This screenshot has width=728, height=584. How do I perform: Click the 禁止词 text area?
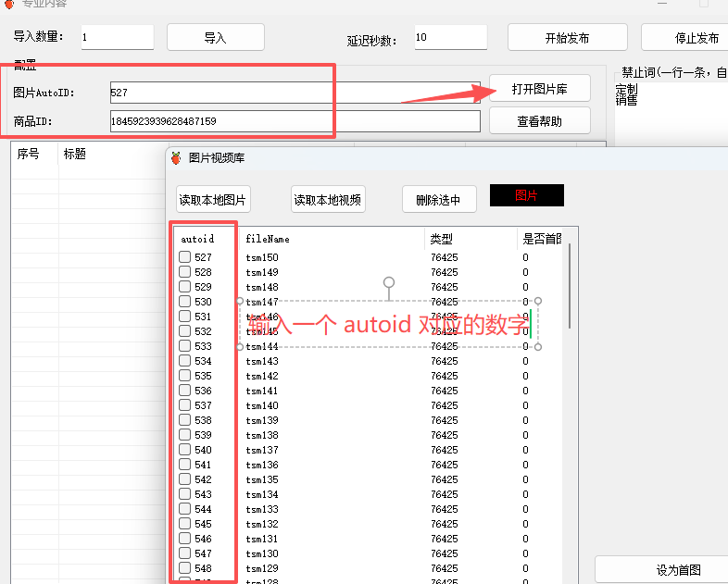tap(671, 116)
